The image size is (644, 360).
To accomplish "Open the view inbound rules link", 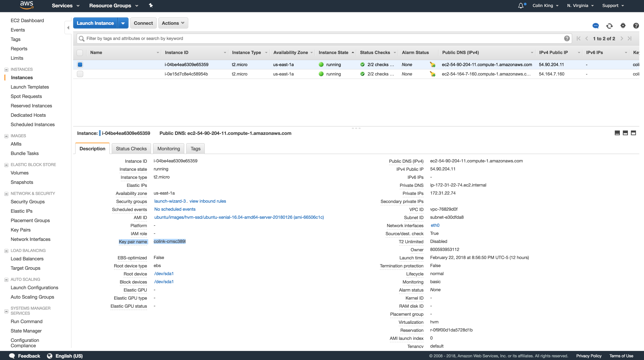I will point(208,201).
